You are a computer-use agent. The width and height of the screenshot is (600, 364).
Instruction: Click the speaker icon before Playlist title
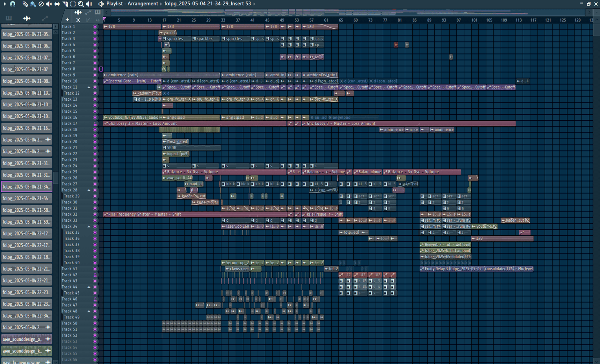tap(101, 4)
